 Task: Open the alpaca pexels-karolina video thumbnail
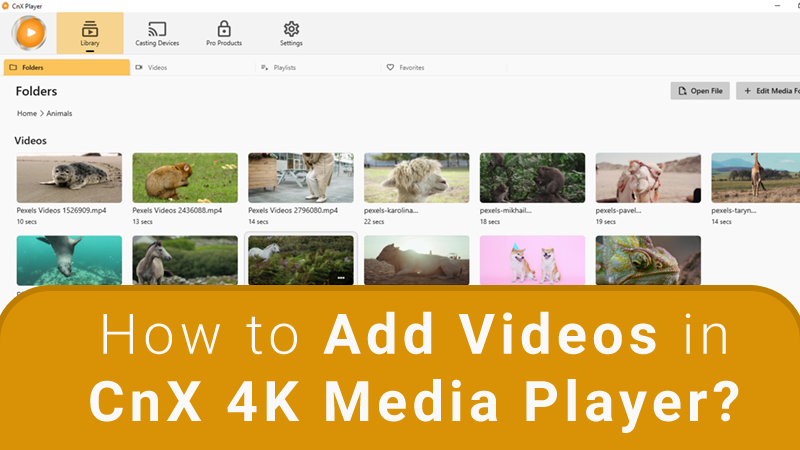(x=417, y=178)
